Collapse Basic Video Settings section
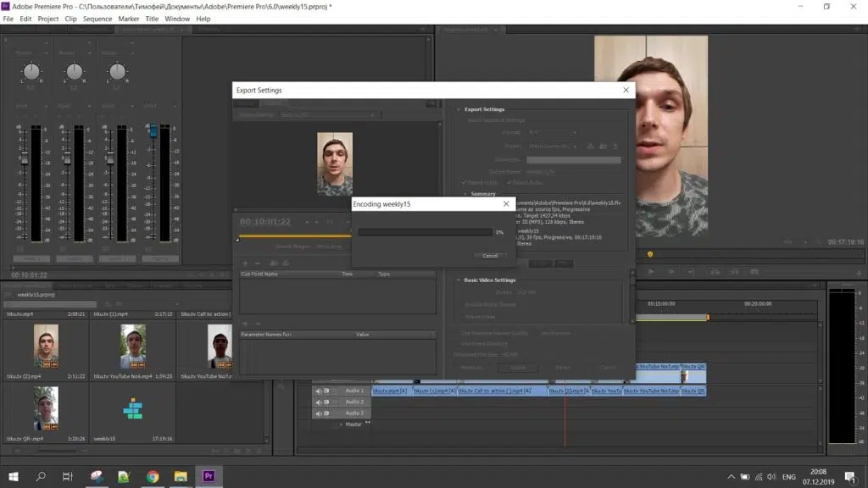This screenshot has width=868, height=488. click(459, 280)
